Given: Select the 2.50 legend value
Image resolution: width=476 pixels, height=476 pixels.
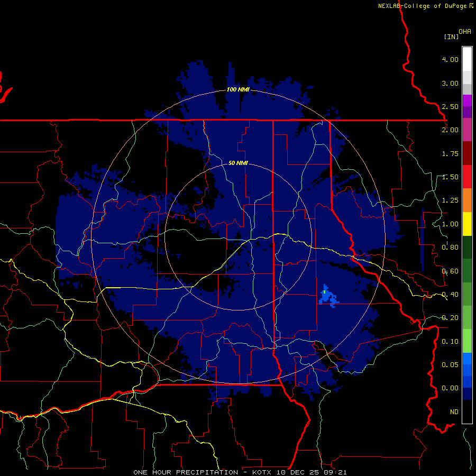Looking at the screenshot, I should 450,106.
